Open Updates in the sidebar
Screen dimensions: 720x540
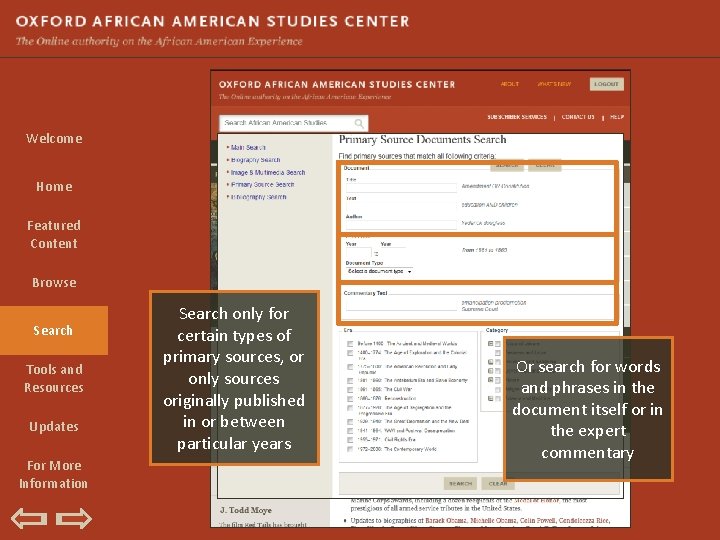point(54,427)
